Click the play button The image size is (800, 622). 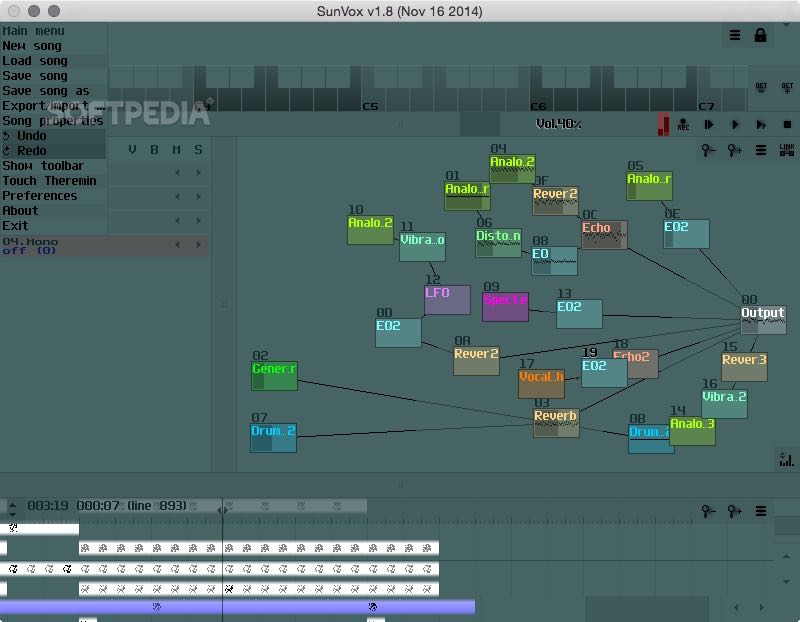(x=735, y=125)
